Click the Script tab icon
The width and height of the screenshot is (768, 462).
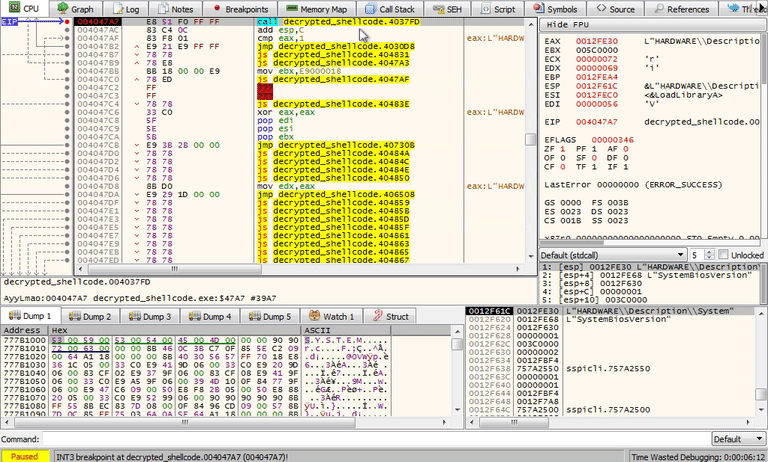point(484,9)
